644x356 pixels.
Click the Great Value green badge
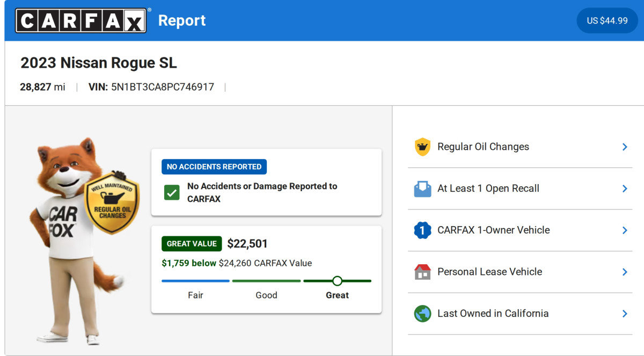192,244
